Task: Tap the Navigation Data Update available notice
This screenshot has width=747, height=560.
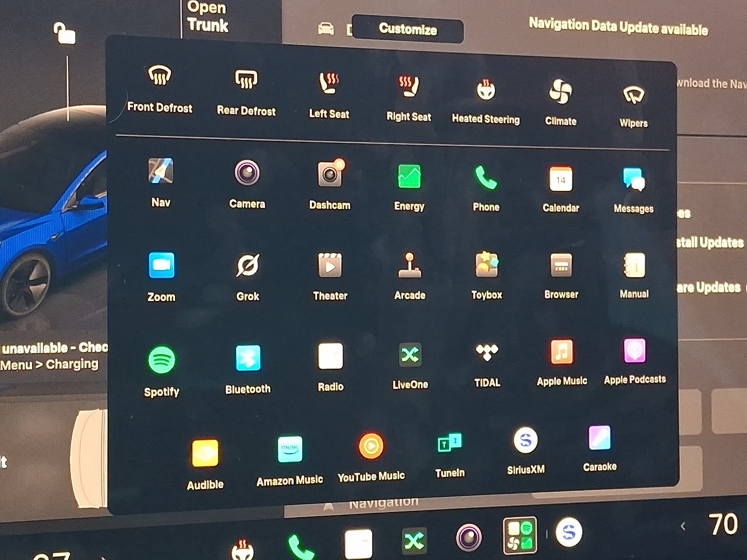Action: point(618,27)
